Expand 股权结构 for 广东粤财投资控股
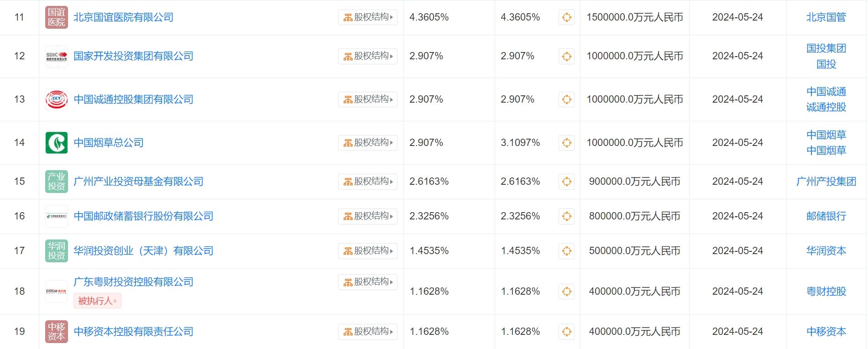This screenshot has height=349, width=868. tap(368, 282)
